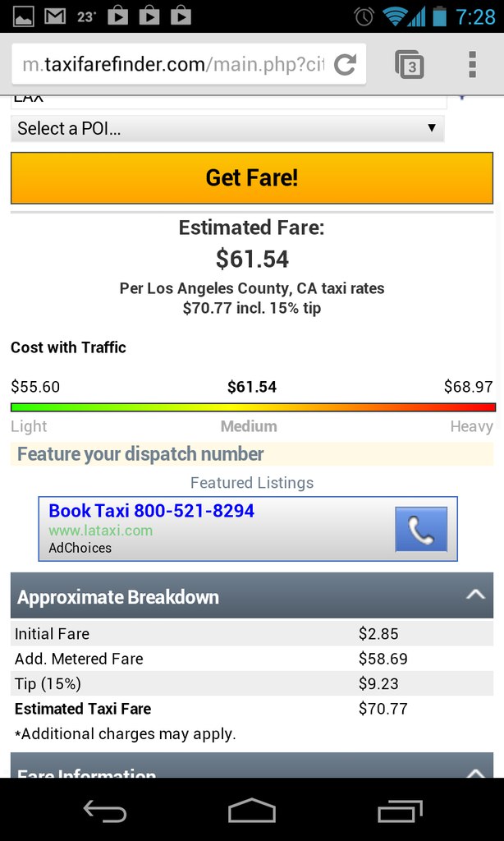Tap the alarm clock status icon
504x841 pixels.
click(x=364, y=16)
